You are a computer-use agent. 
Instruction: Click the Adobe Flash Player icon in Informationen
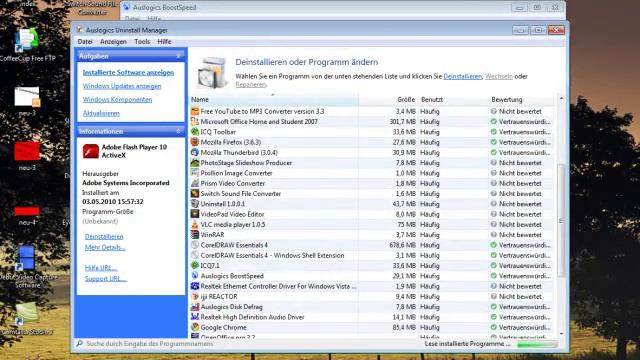[x=91, y=151]
